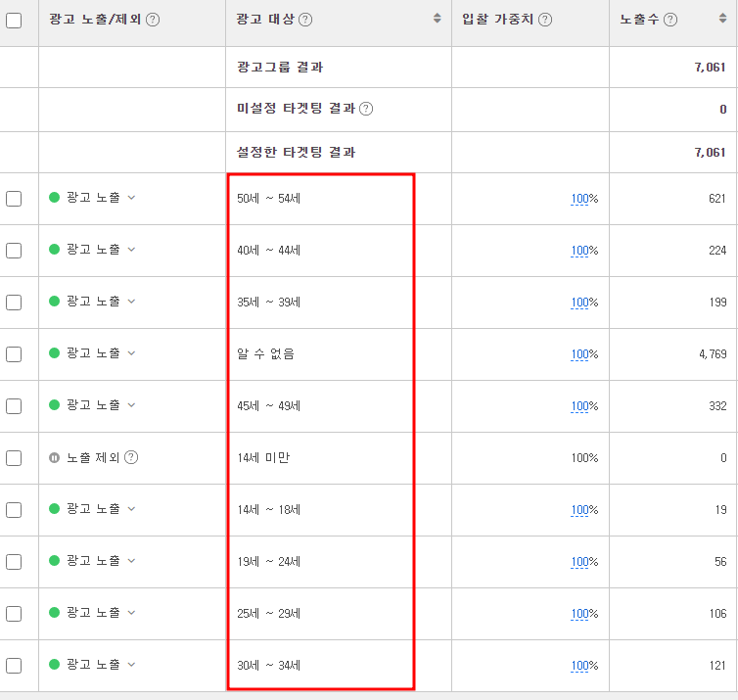
Task: Click green status dot in 30세 ~ 34세 row
Action: point(54,664)
